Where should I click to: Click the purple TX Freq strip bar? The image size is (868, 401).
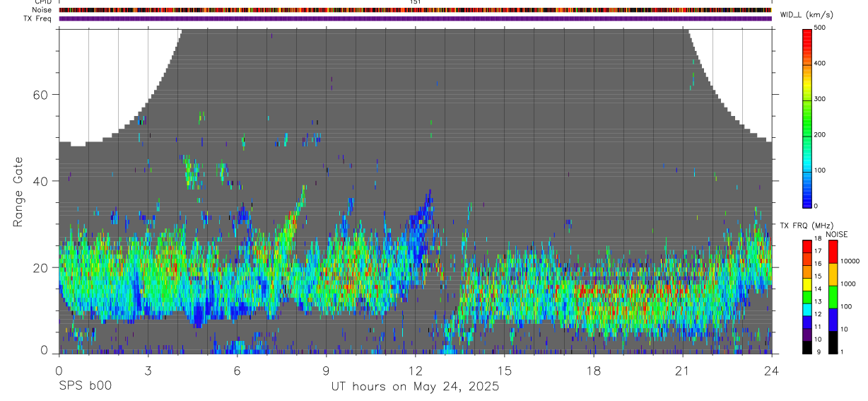coord(415,18)
